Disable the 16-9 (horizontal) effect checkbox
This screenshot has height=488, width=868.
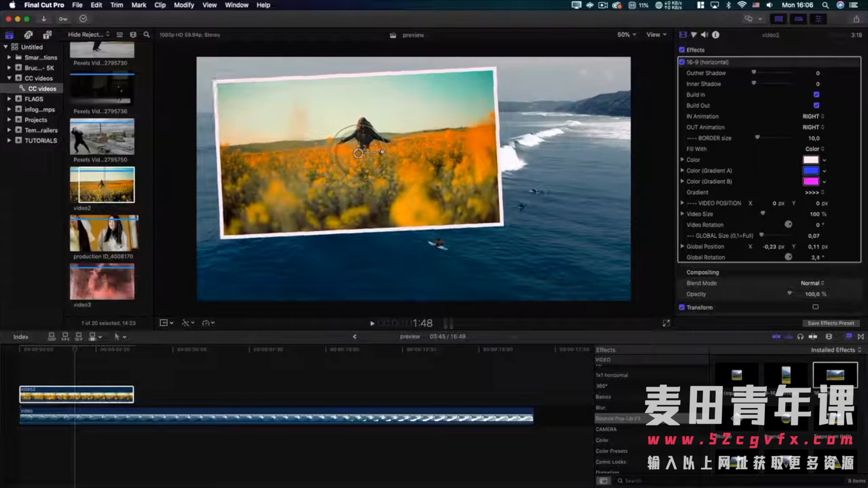[682, 62]
